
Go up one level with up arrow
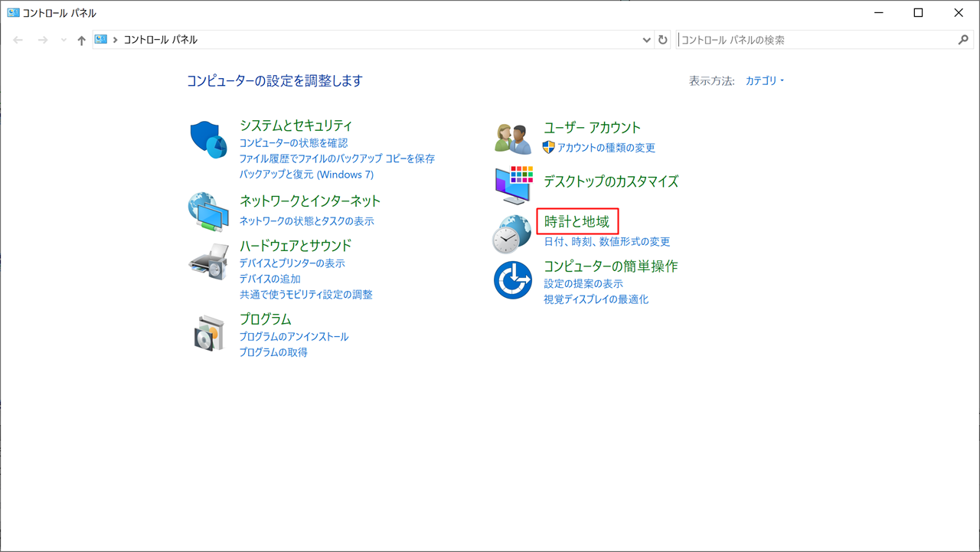point(81,40)
